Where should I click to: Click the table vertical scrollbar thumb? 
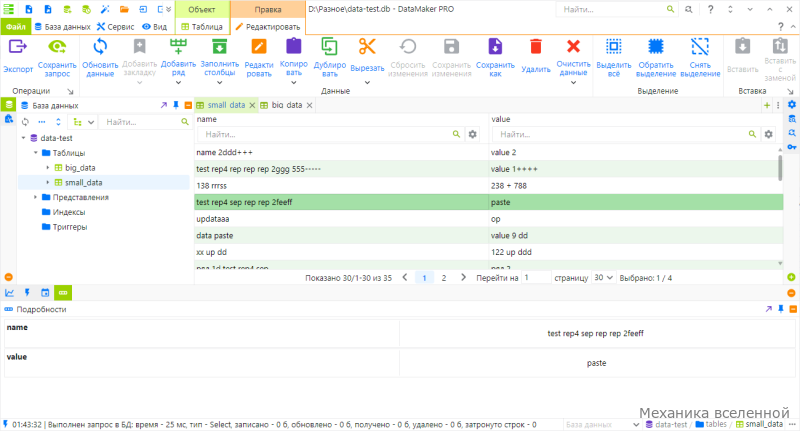tap(780, 167)
